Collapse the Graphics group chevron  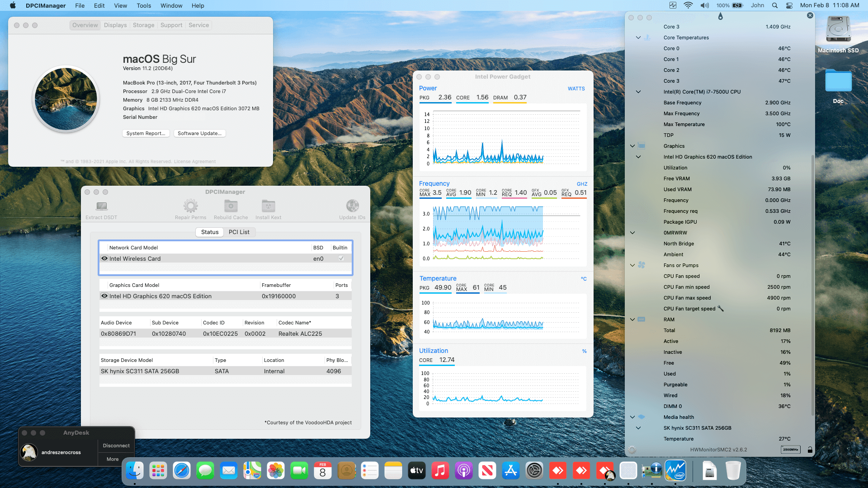[632, 146]
